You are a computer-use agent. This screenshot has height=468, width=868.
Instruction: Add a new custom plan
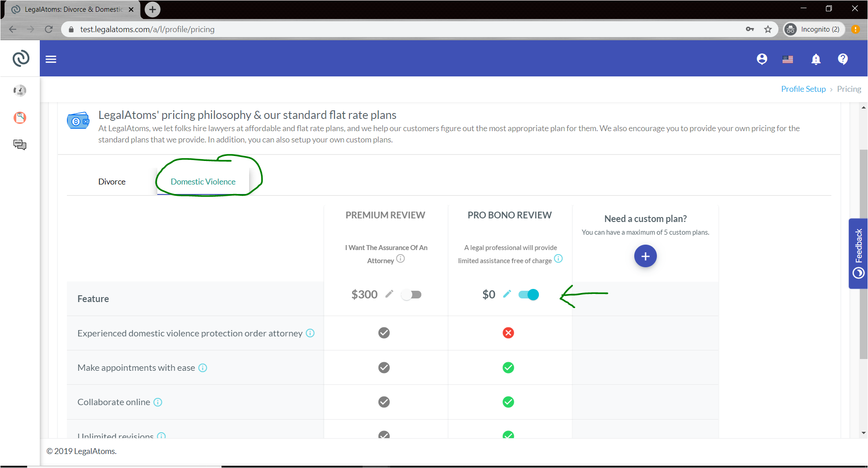tap(645, 256)
